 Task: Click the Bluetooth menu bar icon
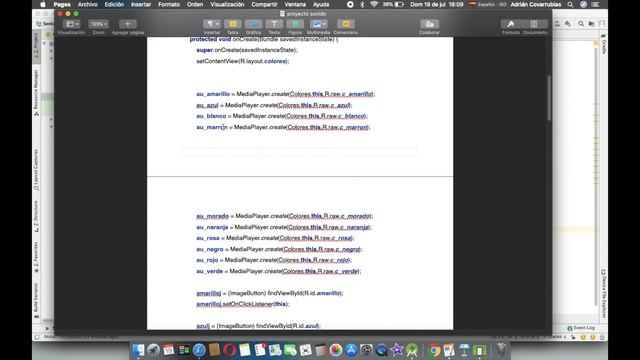[362, 4]
